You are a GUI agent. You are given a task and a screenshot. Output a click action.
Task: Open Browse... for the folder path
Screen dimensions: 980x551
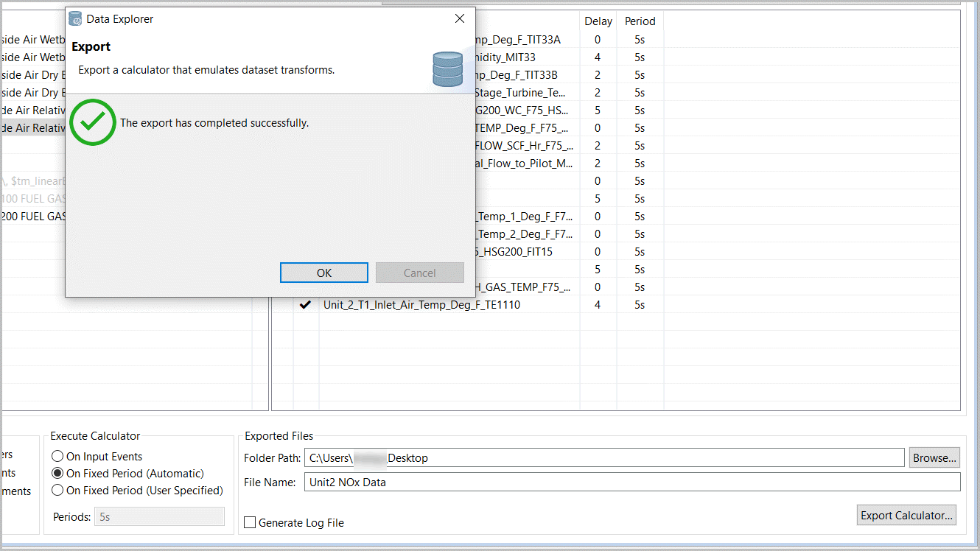click(934, 457)
